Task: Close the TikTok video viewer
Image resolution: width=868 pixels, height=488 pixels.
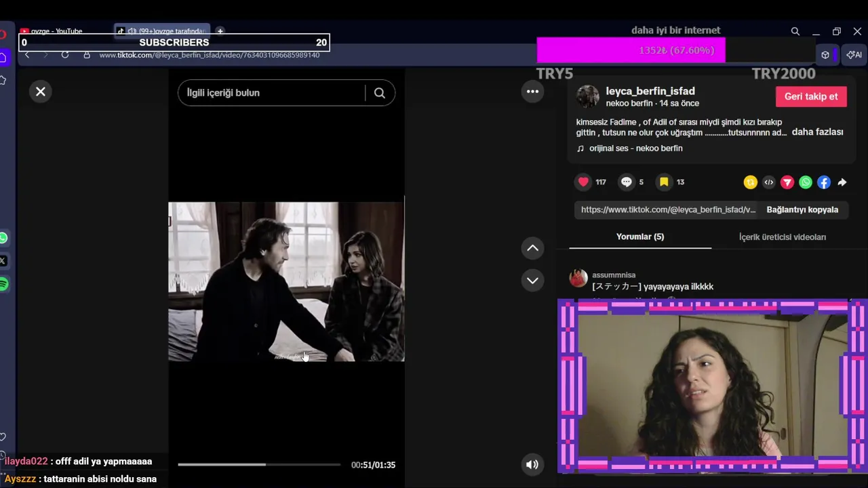Action: 41,91
